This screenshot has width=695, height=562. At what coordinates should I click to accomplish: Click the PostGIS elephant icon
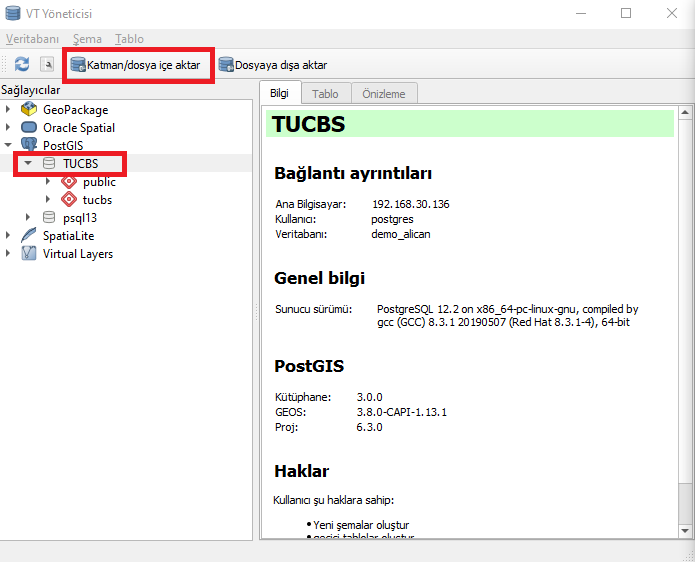[29, 144]
